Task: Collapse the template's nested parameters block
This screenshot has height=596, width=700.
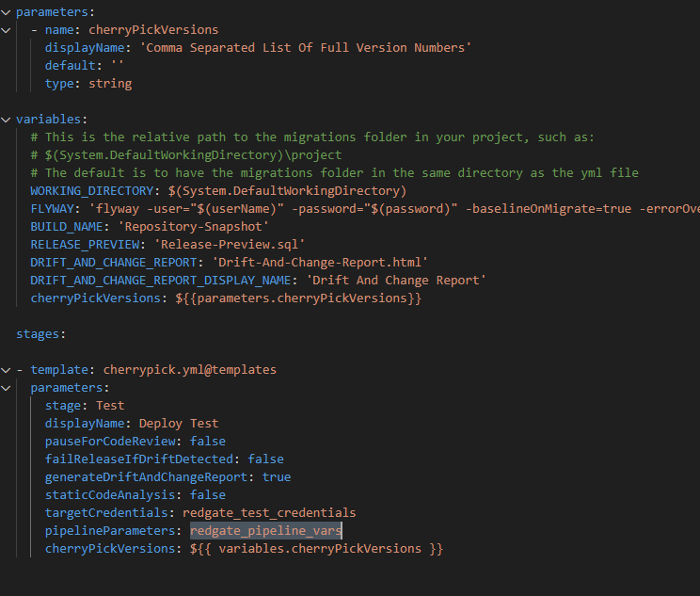Action: tap(6, 388)
